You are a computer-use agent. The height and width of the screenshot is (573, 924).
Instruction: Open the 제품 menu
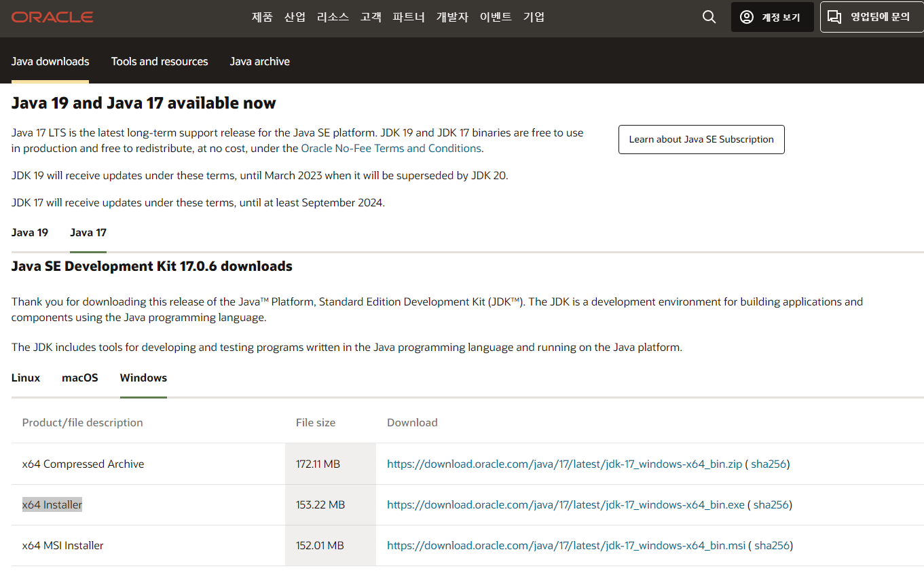click(x=262, y=17)
